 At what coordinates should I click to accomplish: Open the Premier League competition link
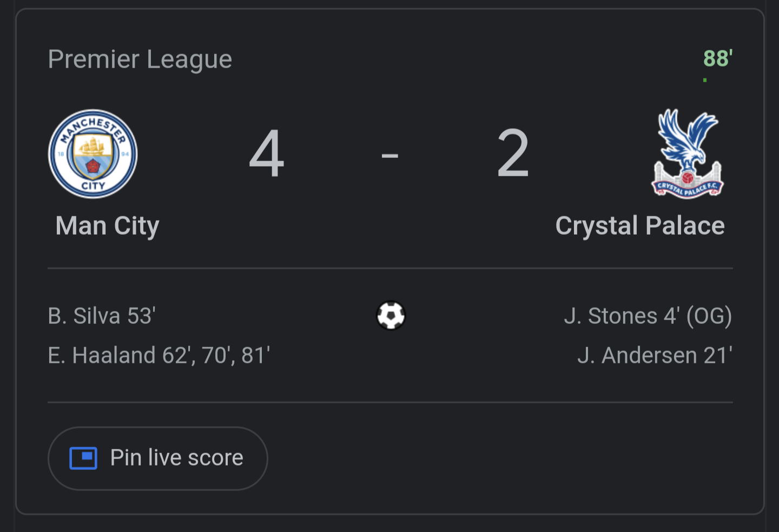pos(140,59)
